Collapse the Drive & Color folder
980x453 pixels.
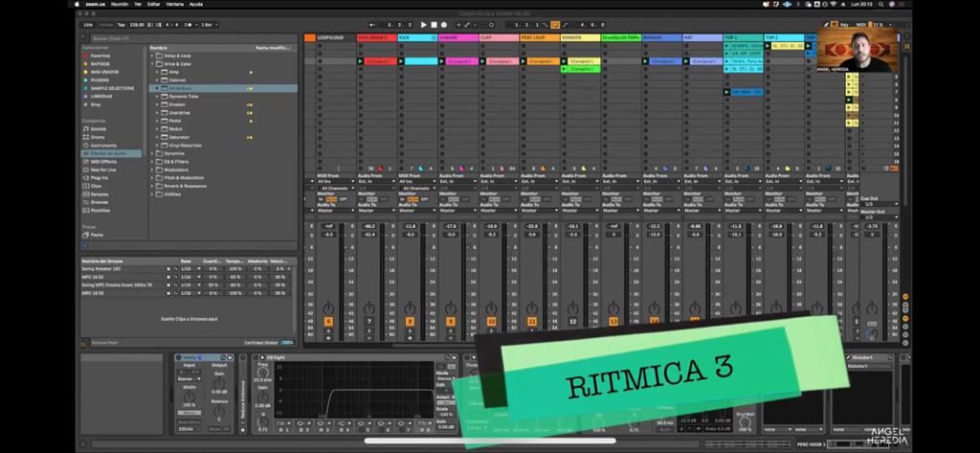click(x=152, y=64)
